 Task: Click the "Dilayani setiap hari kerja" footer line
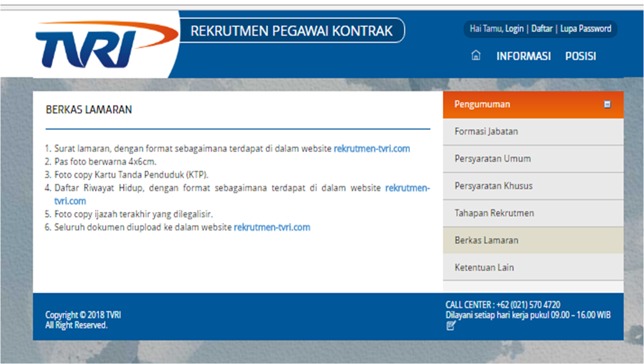click(x=528, y=315)
